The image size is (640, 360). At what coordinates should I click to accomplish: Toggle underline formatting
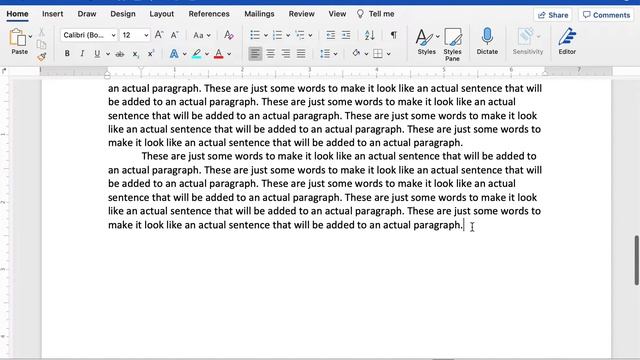click(97, 53)
